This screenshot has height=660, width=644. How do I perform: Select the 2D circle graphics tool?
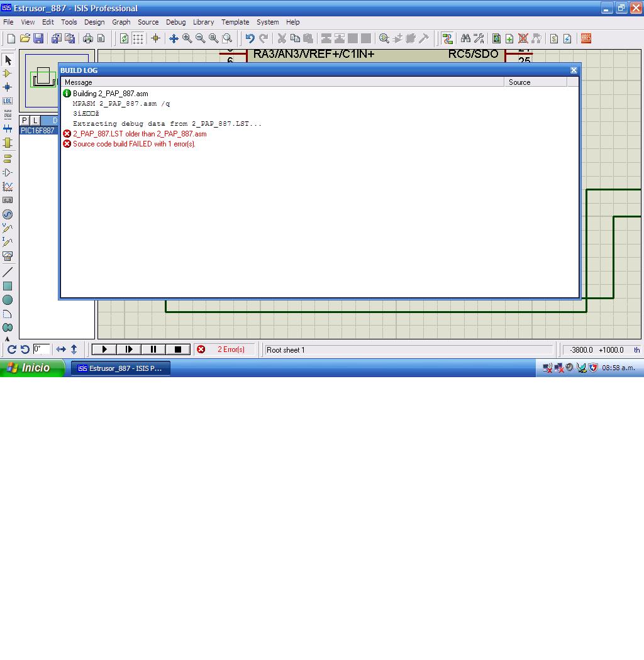(x=8, y=300)
